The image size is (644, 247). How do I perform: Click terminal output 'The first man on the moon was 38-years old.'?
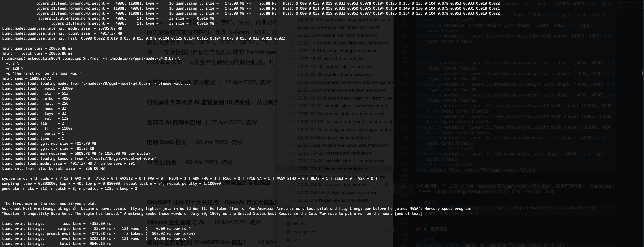point(50,204)
